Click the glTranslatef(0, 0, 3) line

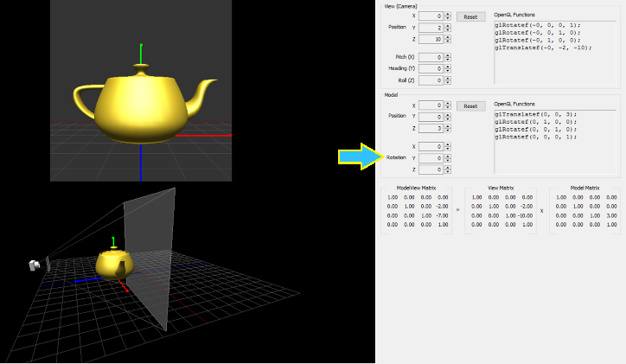[x=536, y=114]
